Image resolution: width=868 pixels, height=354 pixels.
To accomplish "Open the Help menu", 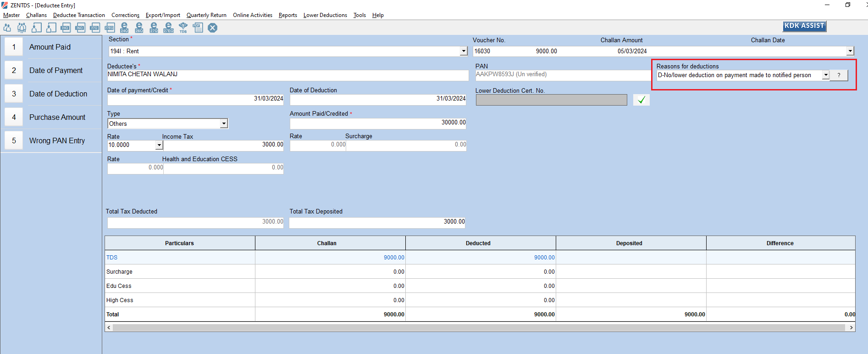I will 378,15.
